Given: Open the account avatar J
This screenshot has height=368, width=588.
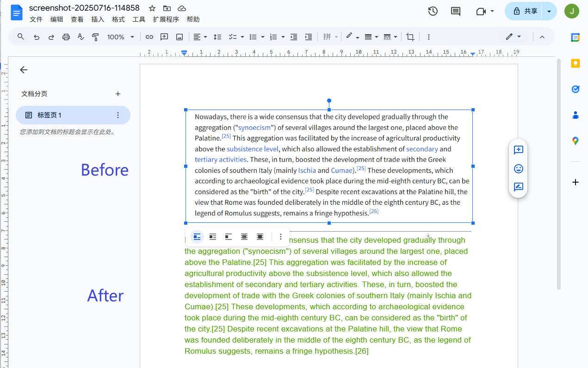Looking at the screenshot, I should tap(572, 11).
